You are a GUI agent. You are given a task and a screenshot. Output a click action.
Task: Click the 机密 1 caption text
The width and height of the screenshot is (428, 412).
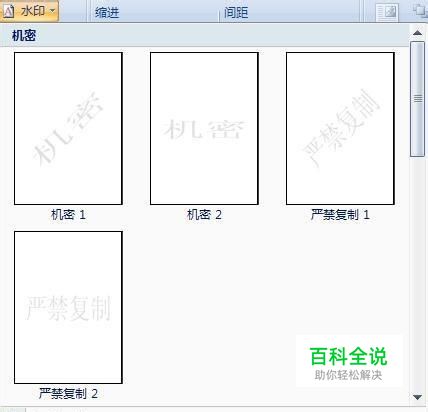pos(68,214)
